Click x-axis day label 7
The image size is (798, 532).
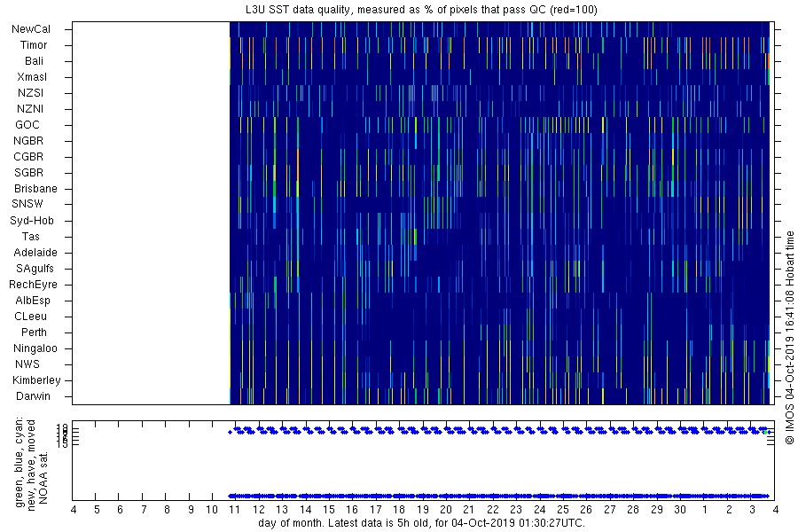tap(144, 510)
